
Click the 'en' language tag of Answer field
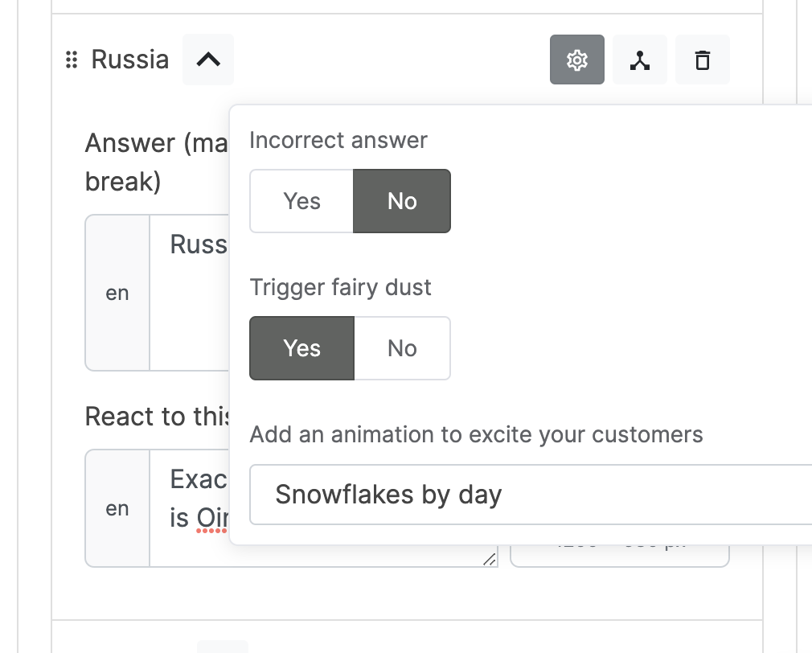(117, 293)
